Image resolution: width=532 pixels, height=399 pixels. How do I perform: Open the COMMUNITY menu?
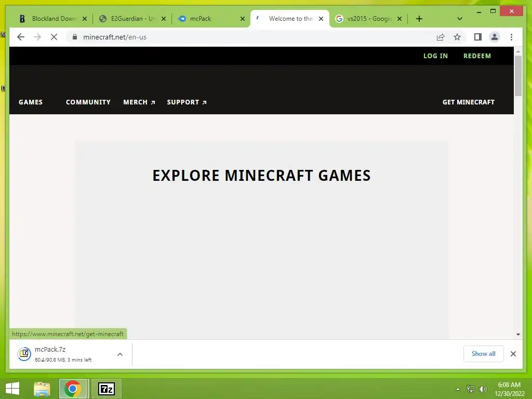[88, 102]
